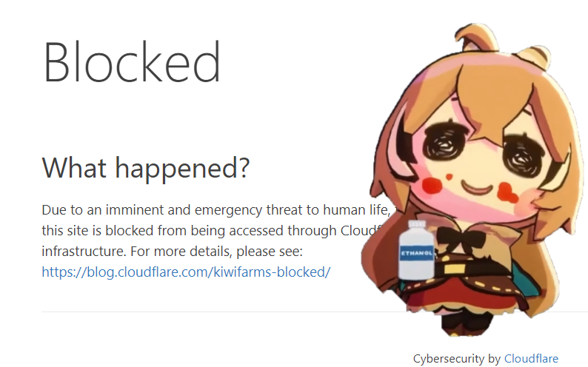Click the character's dark boots
This screenshot has height=367, width=588.
(465, 324)
